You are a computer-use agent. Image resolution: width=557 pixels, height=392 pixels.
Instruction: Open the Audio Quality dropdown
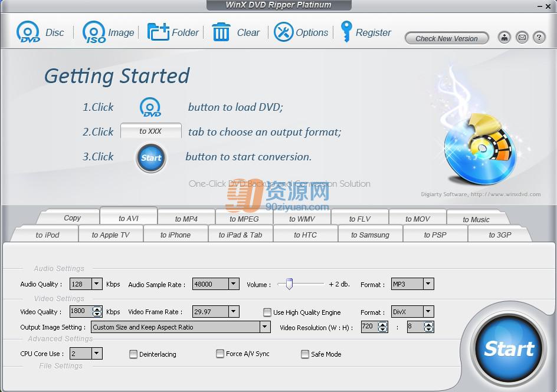coord(96,284)
